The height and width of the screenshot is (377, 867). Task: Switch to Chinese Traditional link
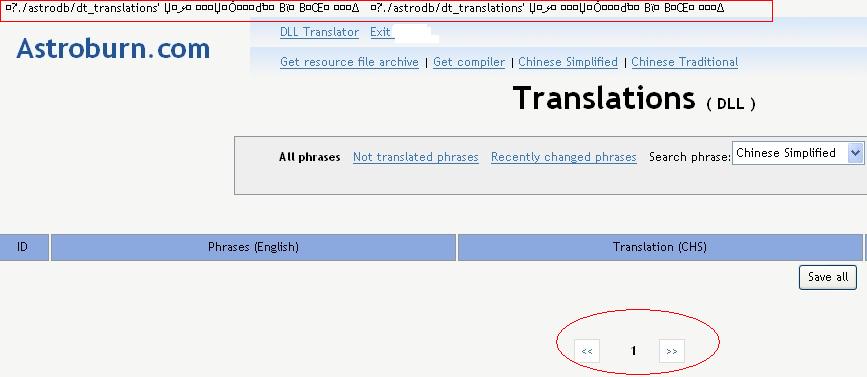point(685,62)
